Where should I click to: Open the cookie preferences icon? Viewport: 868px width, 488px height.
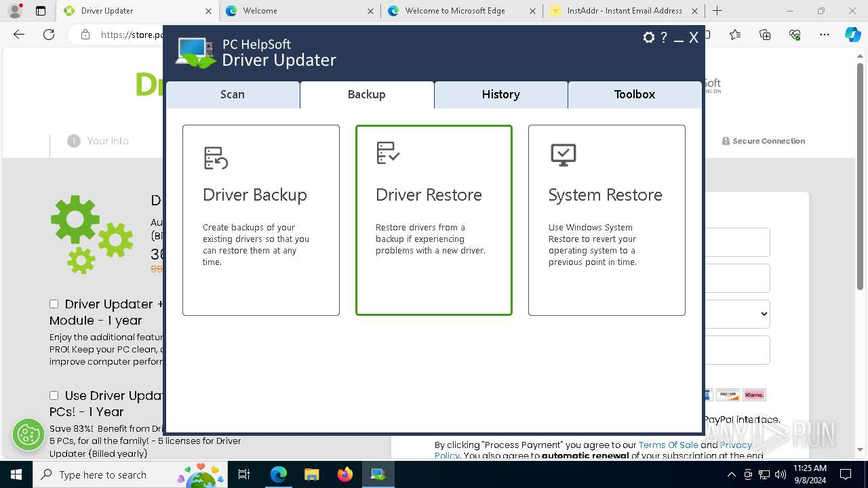28,434
